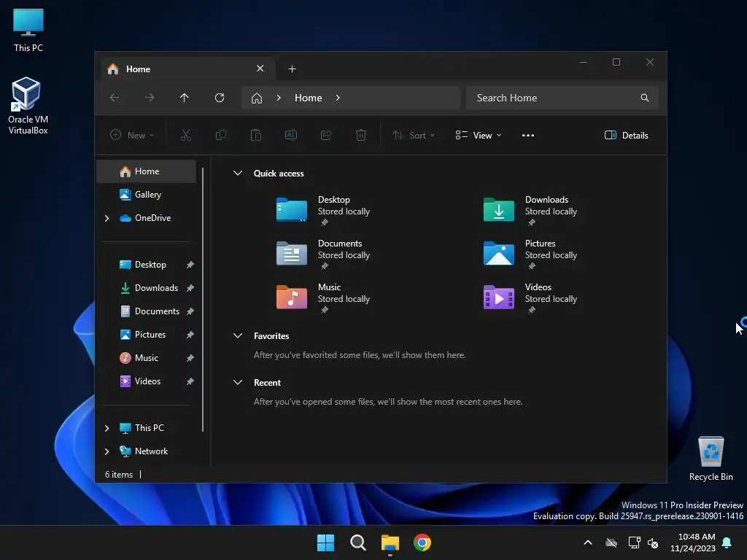747x560 pixels.
Task: Open the Windows Start menu
Action: coord(326,542)
